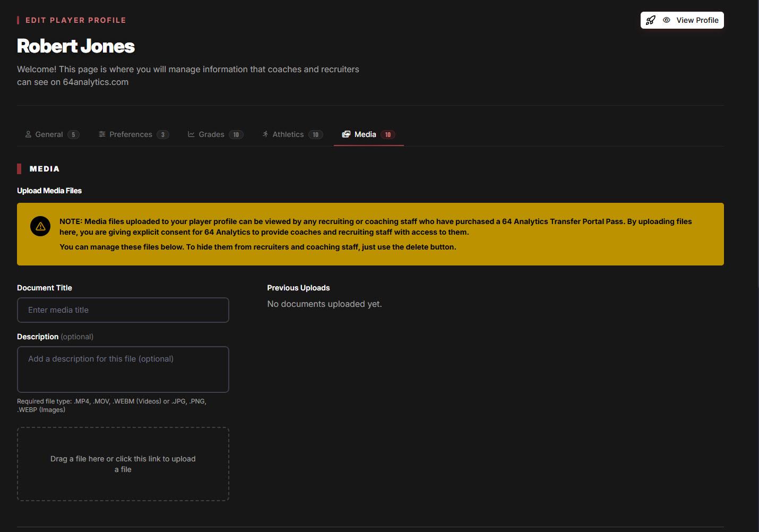Screen dimensions: 759x532
Task: Select the Media tab
Action: pyautogui.click(x=365, y=134)
